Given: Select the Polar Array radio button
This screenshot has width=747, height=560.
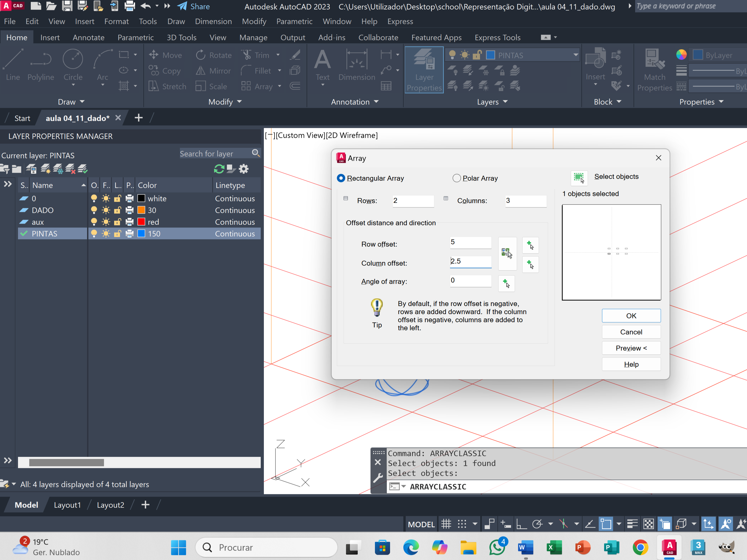Looking at the screenshot, I should click(457, 178).
